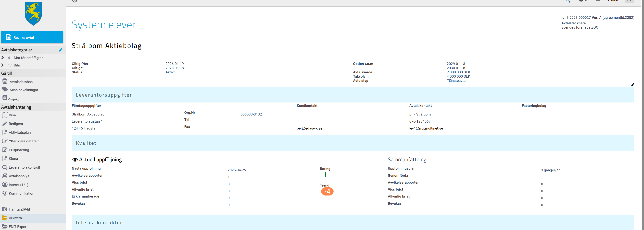This screenshot has width=644, height=230.
Task: Select Aktivitetsplan in Avtalshantering menu
Action: click(20, 133)
